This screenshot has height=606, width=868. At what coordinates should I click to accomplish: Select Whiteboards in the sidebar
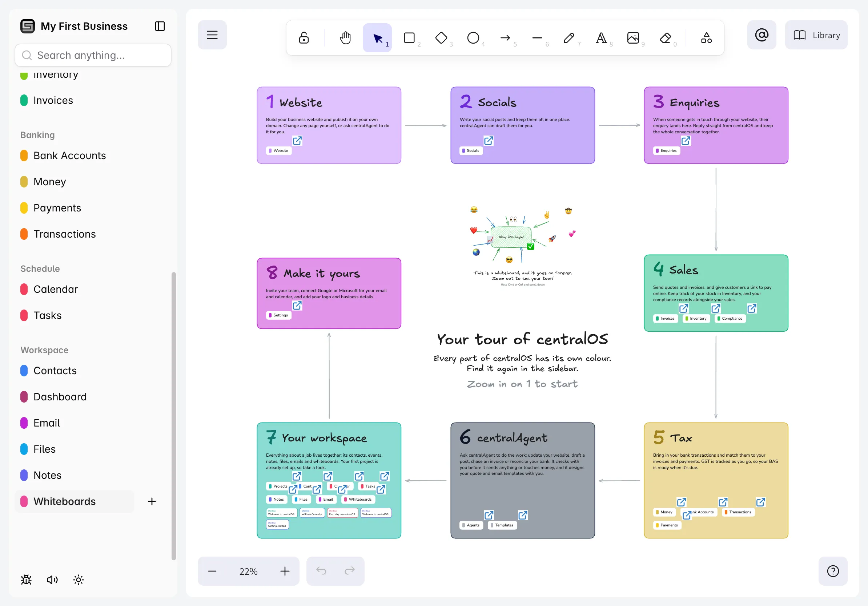pyautogui.click(x=75, y=501)
